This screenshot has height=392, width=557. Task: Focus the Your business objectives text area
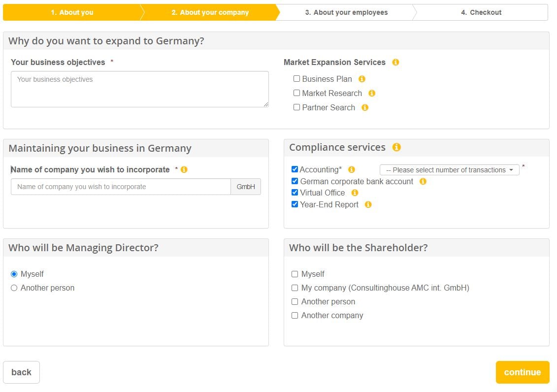pyautogui.click(x=139, y=89)
